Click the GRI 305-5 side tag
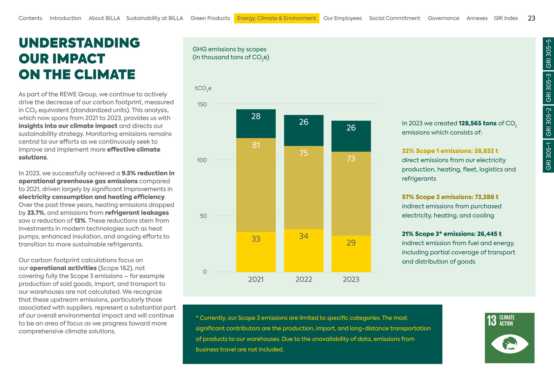This screenshot has height=392, width=554. [548, 54]
